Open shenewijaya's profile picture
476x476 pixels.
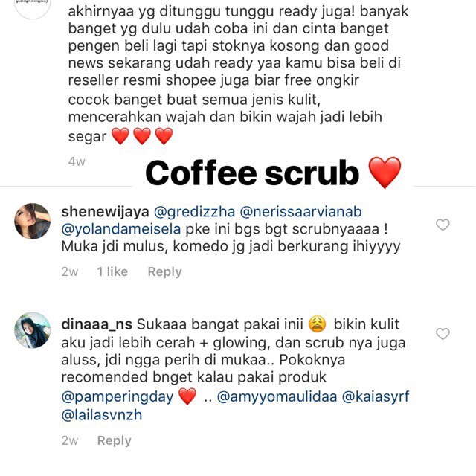33,222
